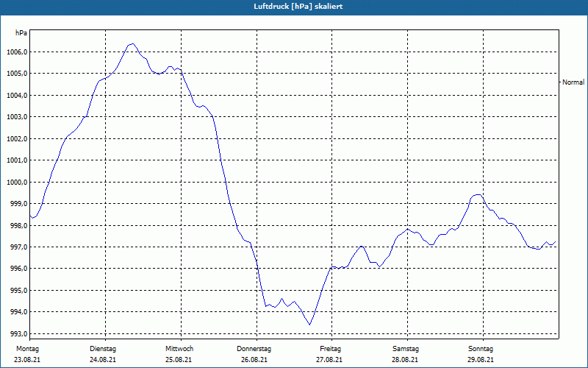The width and height of the screenshot is (588, 368).
Task: Click the curve peak just before Sonntag
Action: pos(477,194)
